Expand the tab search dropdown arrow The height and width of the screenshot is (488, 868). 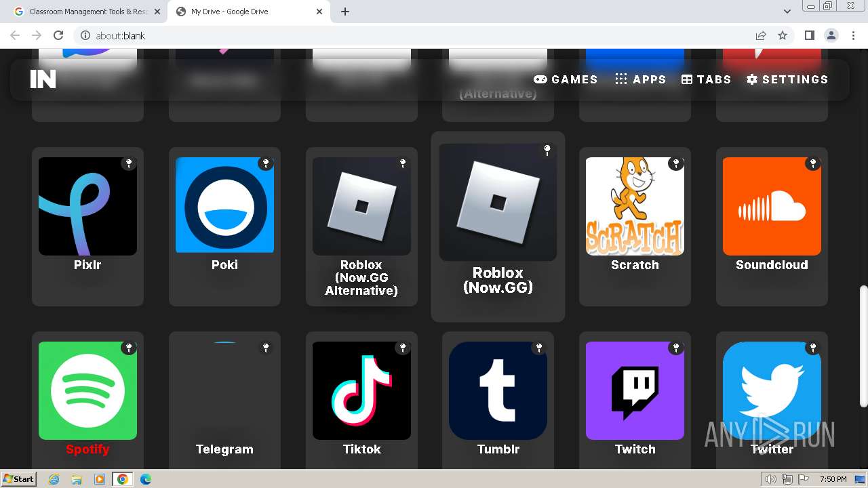(x=787, y=12)
